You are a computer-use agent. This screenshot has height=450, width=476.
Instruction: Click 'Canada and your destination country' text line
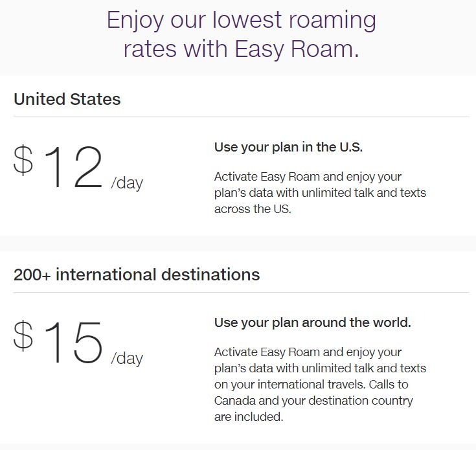313,401
